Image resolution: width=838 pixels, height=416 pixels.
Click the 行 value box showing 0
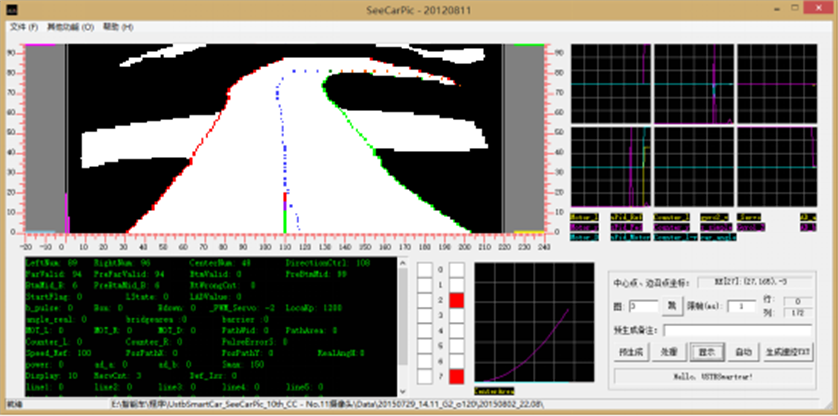[x=798, y=302]
